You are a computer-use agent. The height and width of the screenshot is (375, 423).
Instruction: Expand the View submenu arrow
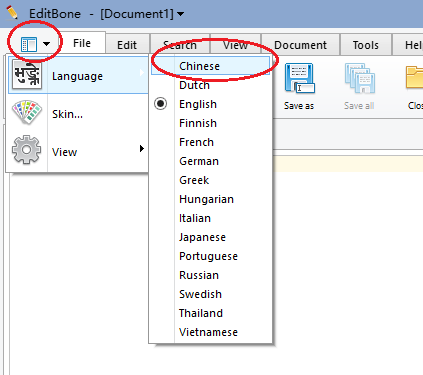pos(142,148)
